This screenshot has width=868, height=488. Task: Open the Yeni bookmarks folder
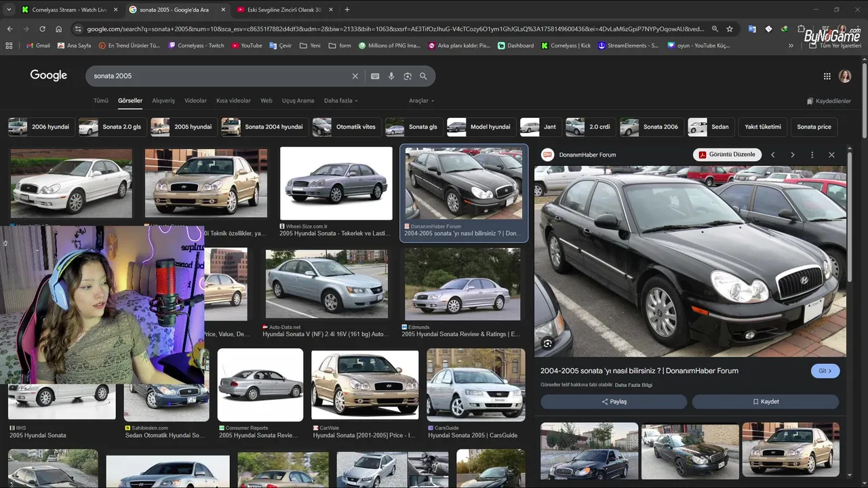click(310, 45)
